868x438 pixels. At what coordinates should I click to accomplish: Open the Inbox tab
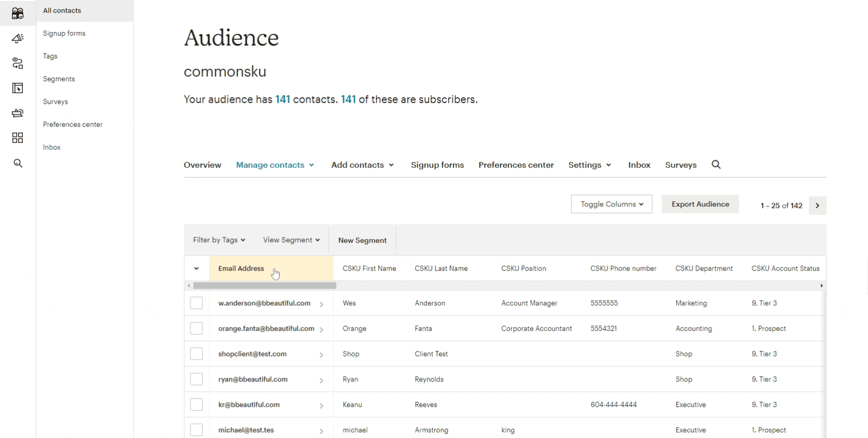[x=639, y=165]
